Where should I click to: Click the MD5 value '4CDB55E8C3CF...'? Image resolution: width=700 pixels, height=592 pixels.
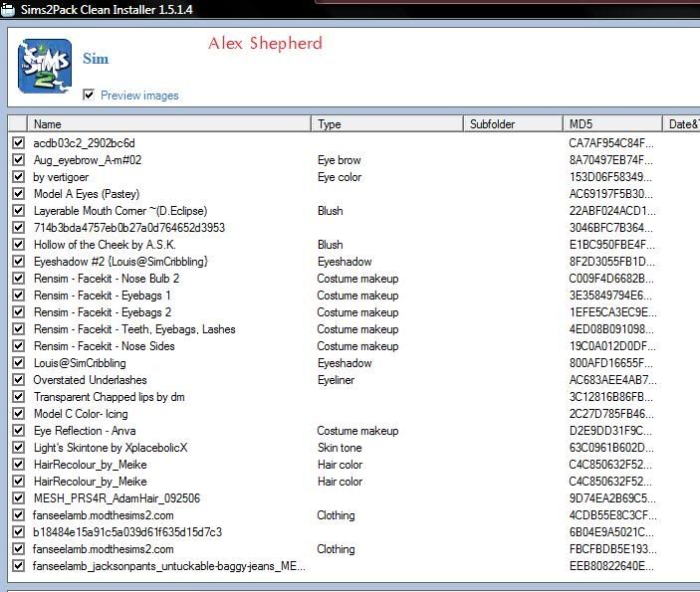click(x=613, y=514)
